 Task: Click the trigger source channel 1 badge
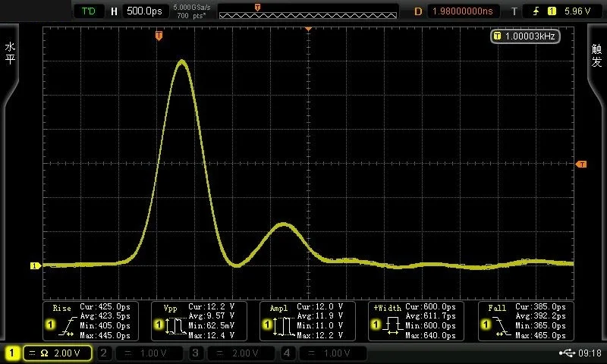tap(552, 11)
